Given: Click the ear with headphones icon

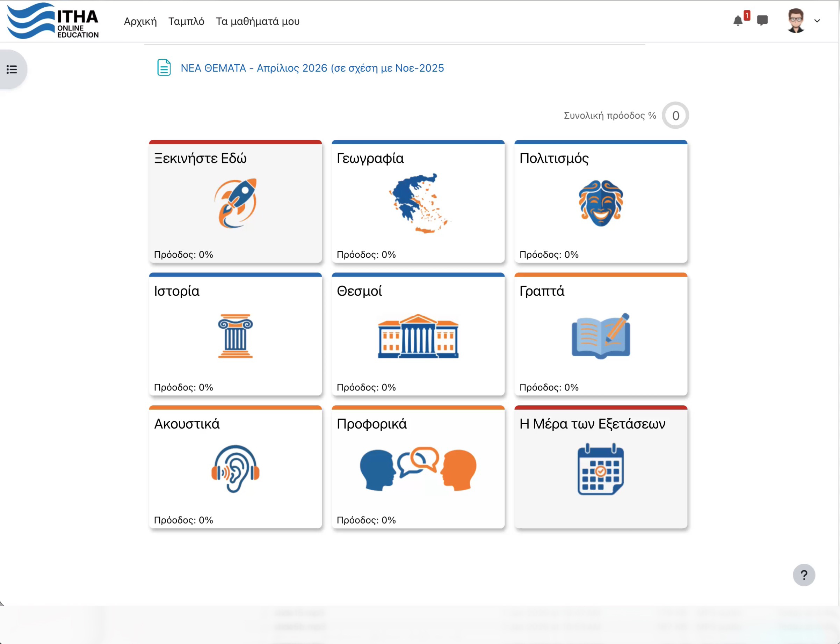Looking at the screenshot, I should click(x=235, y=468).
